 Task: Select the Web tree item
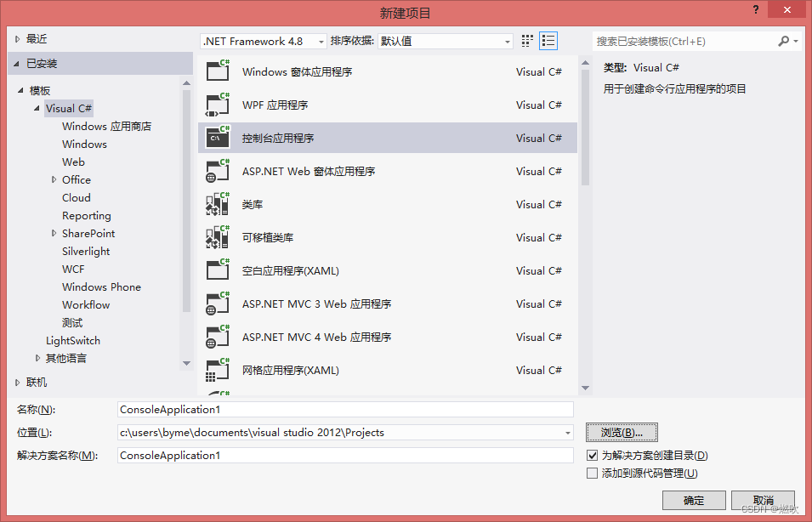coord(73,162)
